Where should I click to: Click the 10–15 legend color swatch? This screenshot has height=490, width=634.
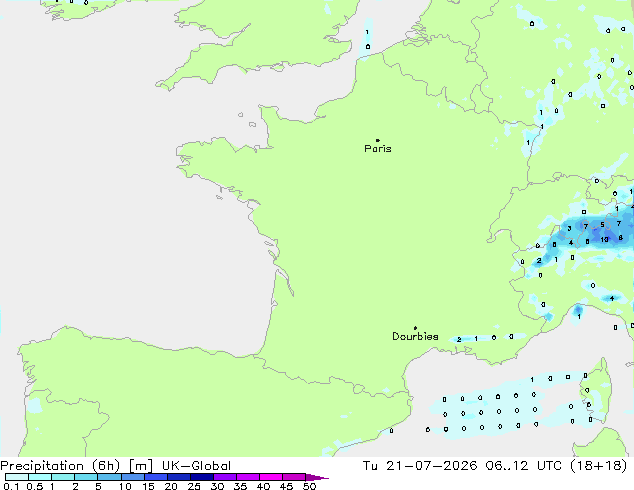(x=132, y=477)
